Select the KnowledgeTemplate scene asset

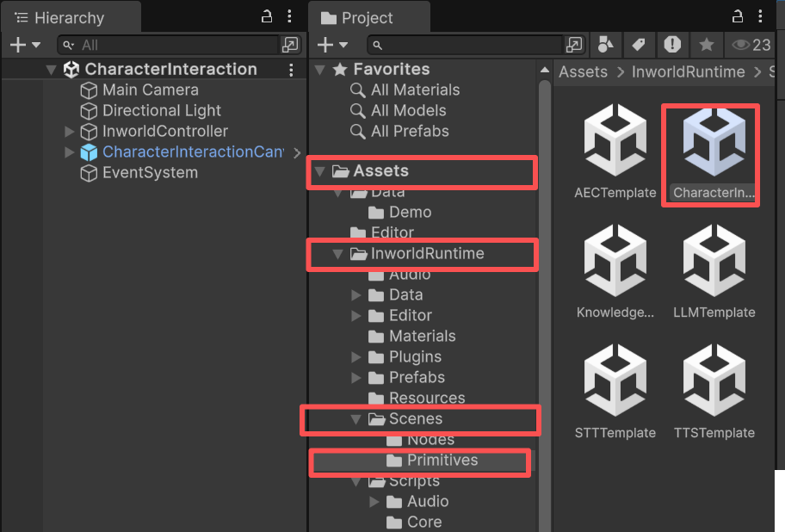615,271
